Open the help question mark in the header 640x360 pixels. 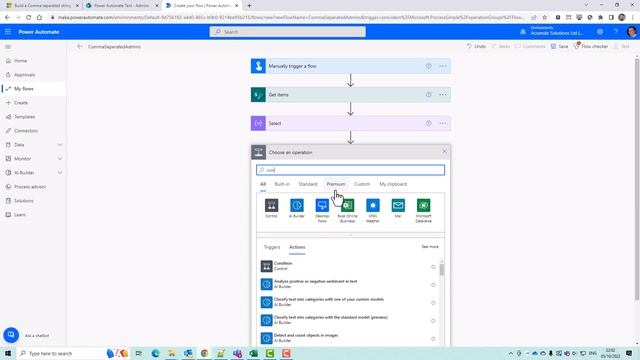616,32
